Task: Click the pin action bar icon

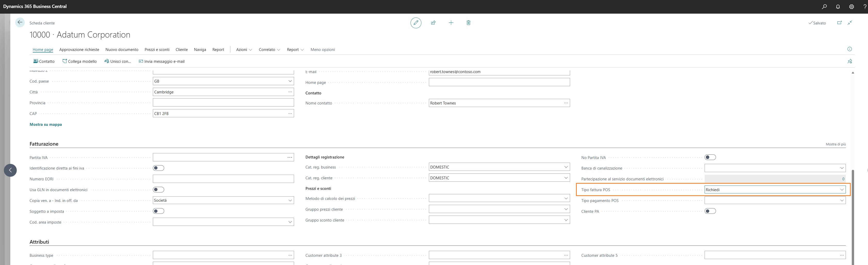Action: click(x=850, y=61)
